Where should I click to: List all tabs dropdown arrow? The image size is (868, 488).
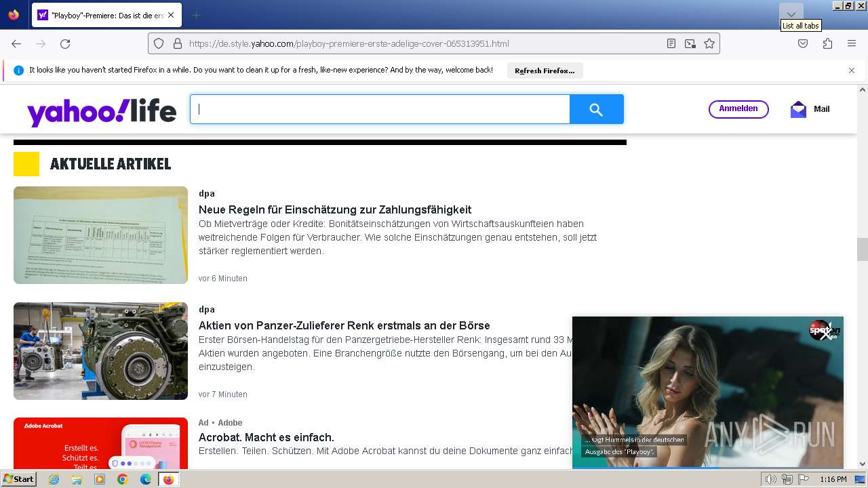tap(791, 14)
